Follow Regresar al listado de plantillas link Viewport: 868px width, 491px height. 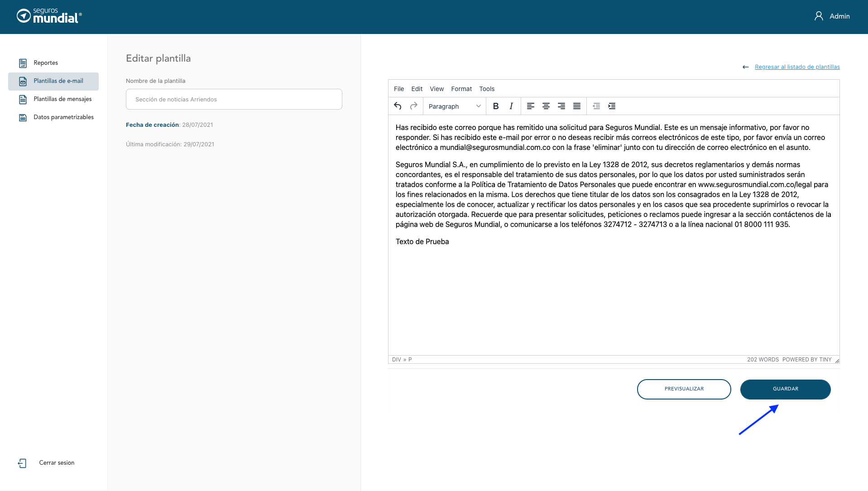click(x=797, y=67)
